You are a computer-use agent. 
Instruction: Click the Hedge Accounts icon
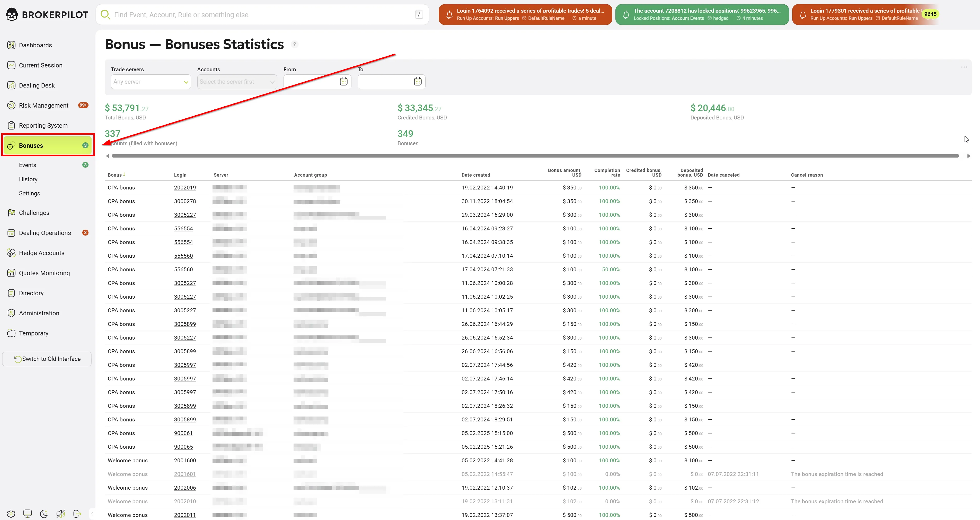coord(11,253)
